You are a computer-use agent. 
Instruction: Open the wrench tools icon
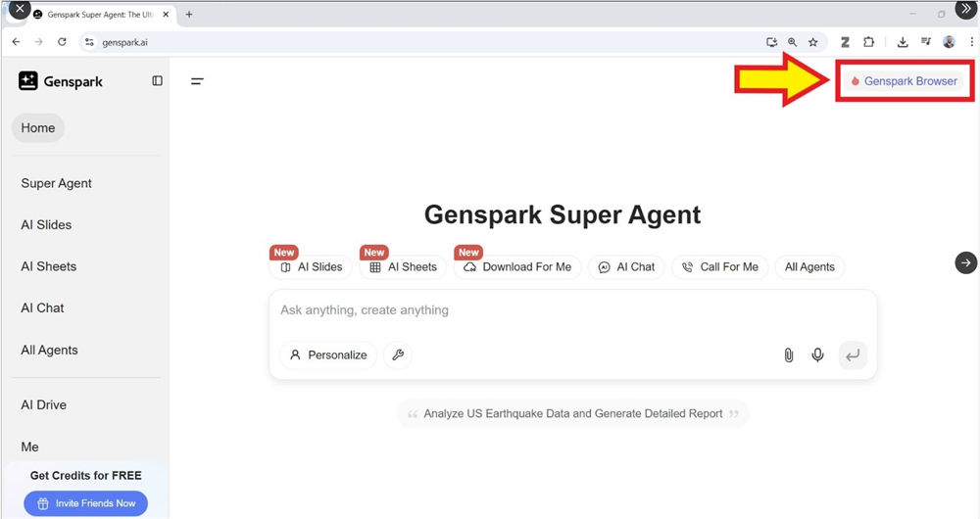398,354
